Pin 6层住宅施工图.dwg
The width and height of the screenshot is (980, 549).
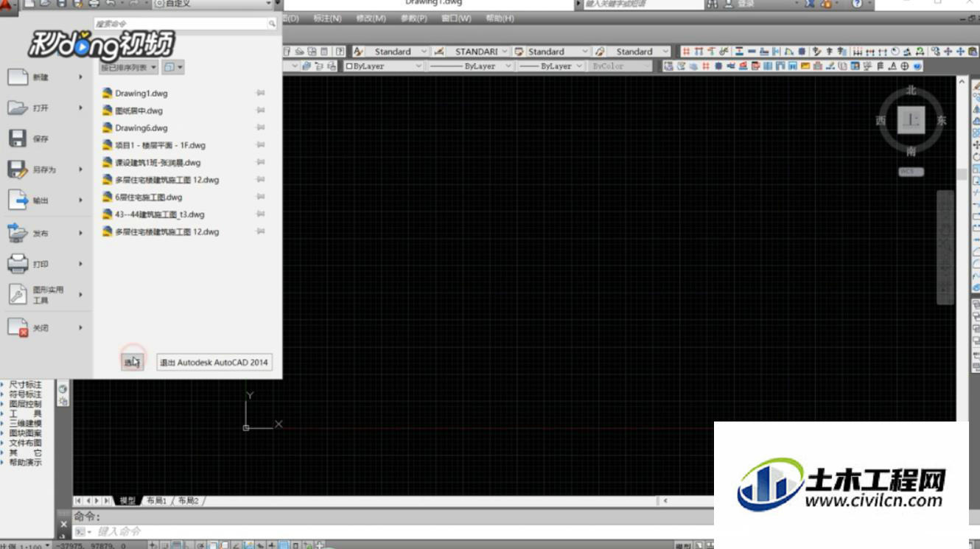click(x=261, y=197)
